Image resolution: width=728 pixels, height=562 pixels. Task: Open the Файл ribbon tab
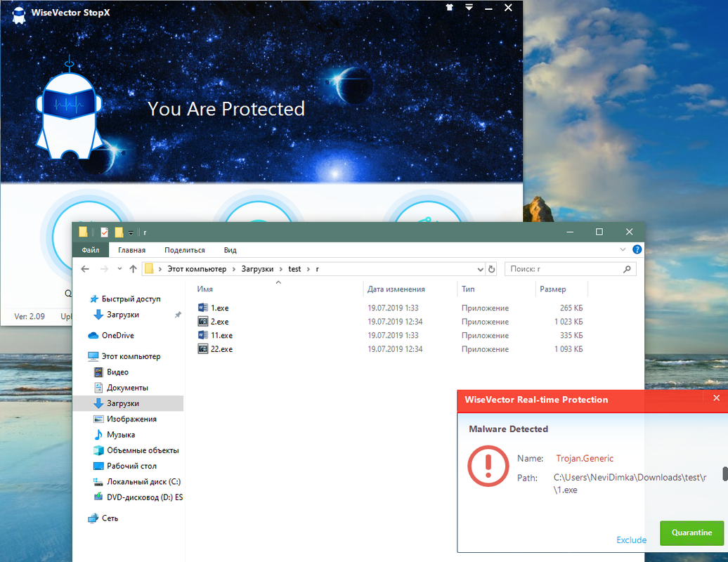tap(91, 249)
